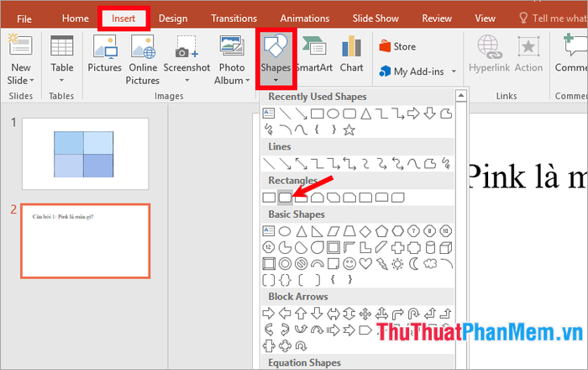
Task: Choose the heart shape in Basic Shapes
Action: click(365, 263)
